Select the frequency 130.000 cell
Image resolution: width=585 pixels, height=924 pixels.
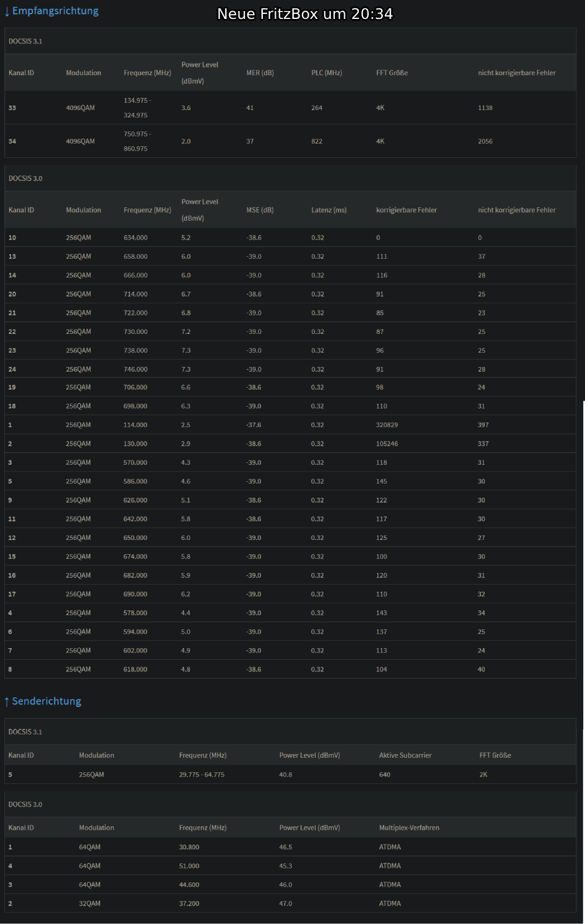pyautogui.click(x=136, y=444)
